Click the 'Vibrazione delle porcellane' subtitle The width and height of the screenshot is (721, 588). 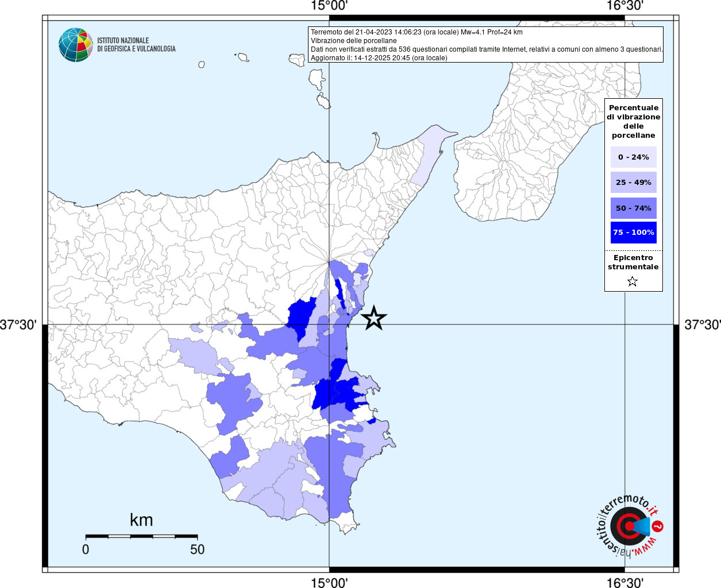pyautogui.click(x=353, y=41)
